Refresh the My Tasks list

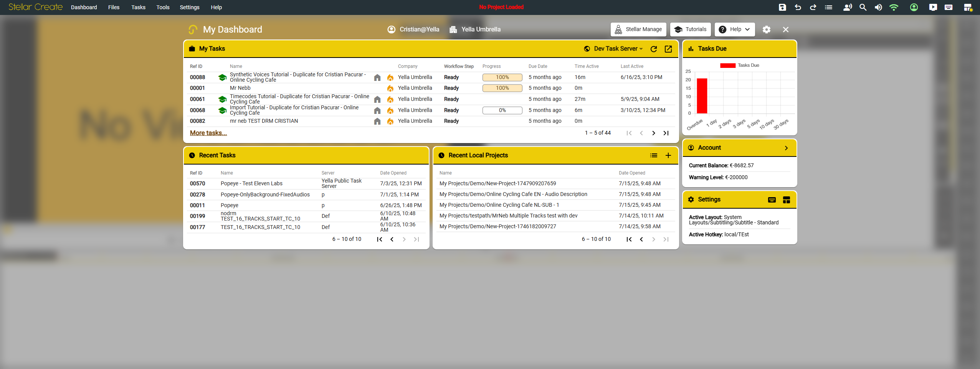pos(654,49)
